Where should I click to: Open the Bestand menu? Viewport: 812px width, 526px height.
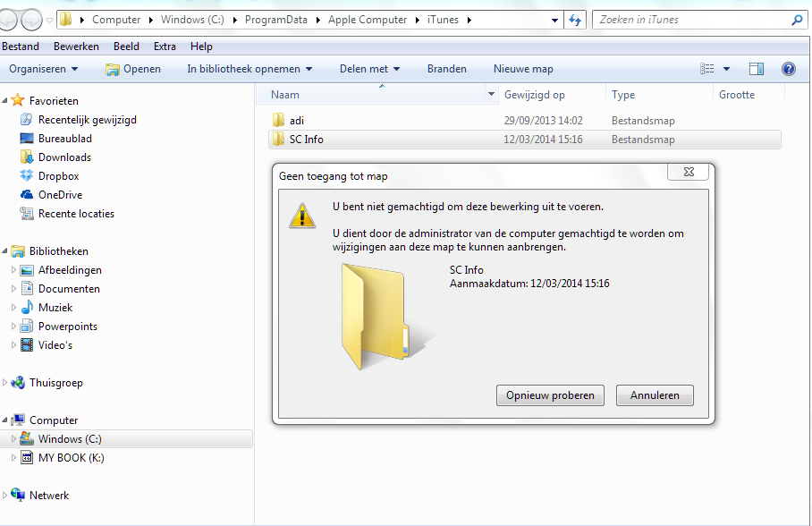tap(21, 47)
